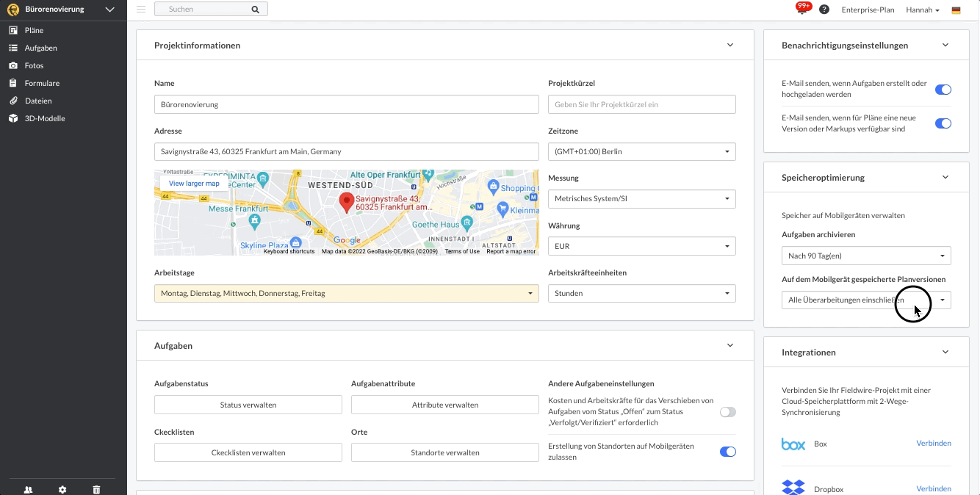Viewport: 980px width, 495px height.
Task: Click Status verwalten button
Action: coord(248,405)
